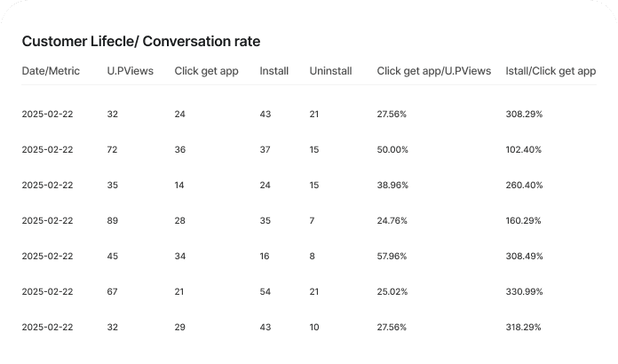Screen dimensions: 618x364
Task: Select the Istall/Click get app header
Action: coord(551,71)
